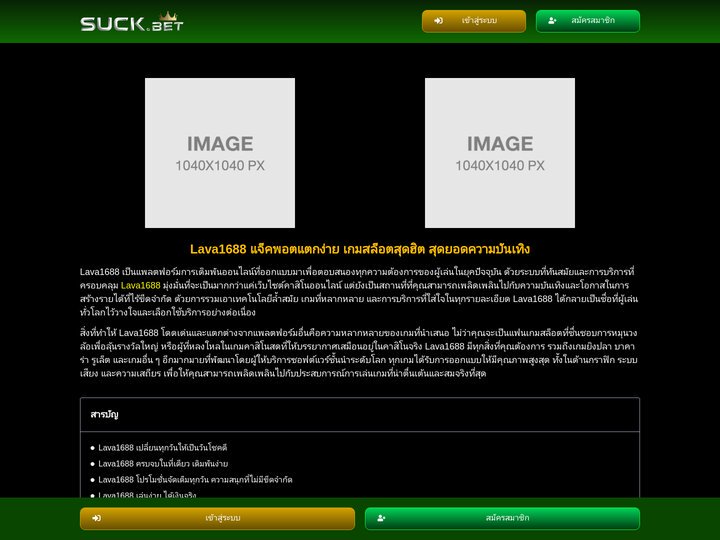Click the login arrow icon in header button
This screenshot has height=540, width=720.
coord(439,21)
